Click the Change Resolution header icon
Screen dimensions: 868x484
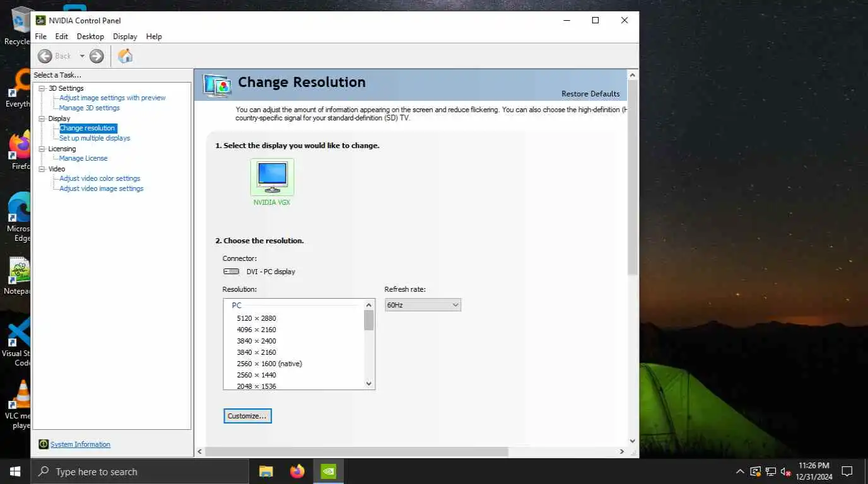click(217, 85)
